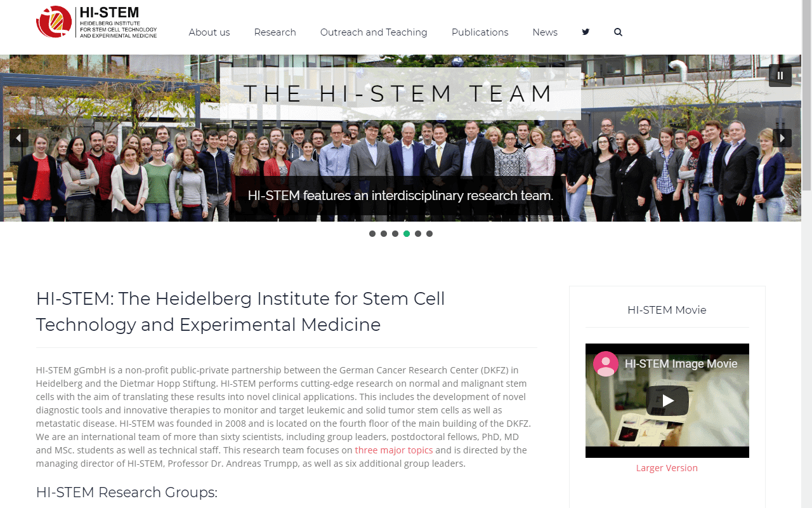812x508 pixels.
Task: Click the HI-STEM Movie video thumbnail
Action: 667,401
